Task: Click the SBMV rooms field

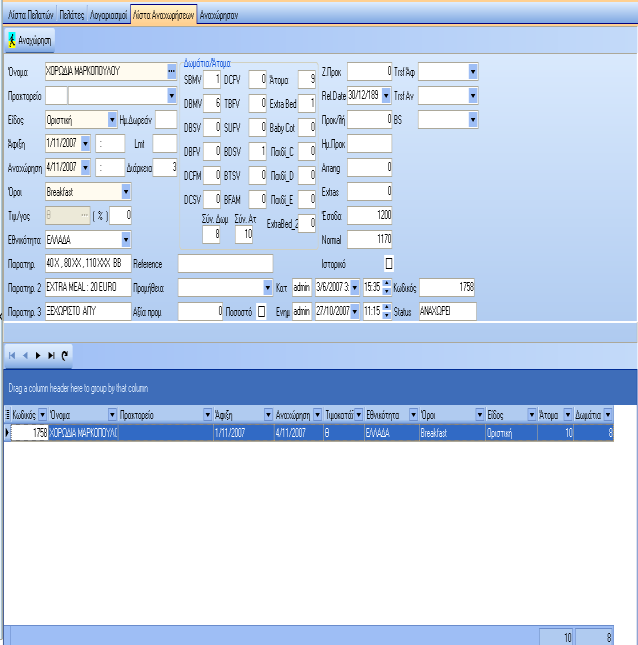Action: pos(212,79)
